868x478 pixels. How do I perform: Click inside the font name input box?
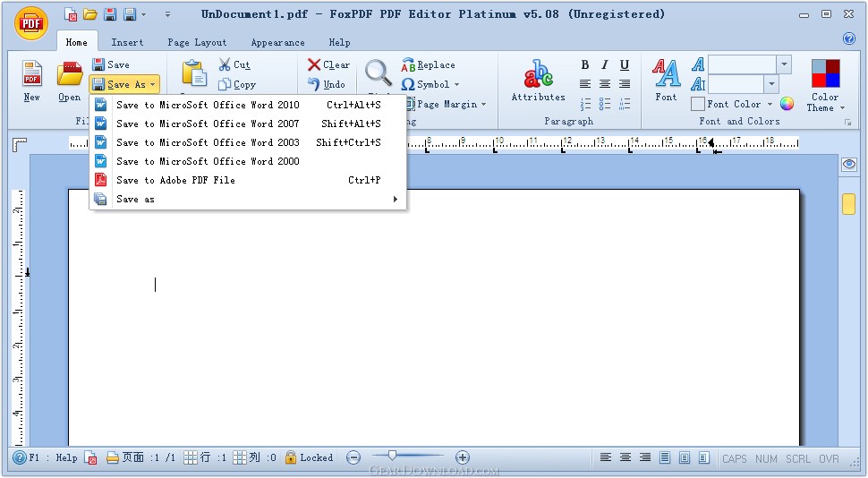(x=742, y=64)
